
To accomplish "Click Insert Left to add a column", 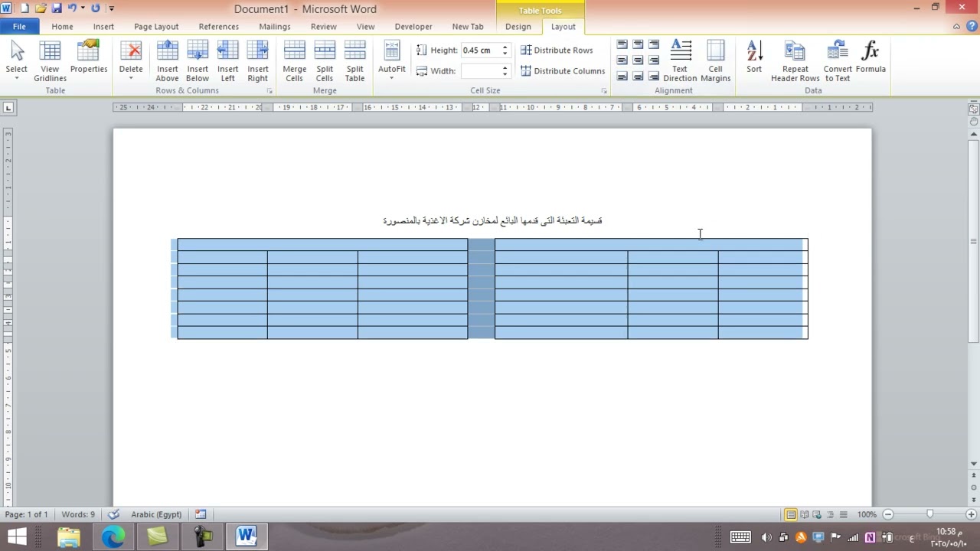I will coord(227,62).
